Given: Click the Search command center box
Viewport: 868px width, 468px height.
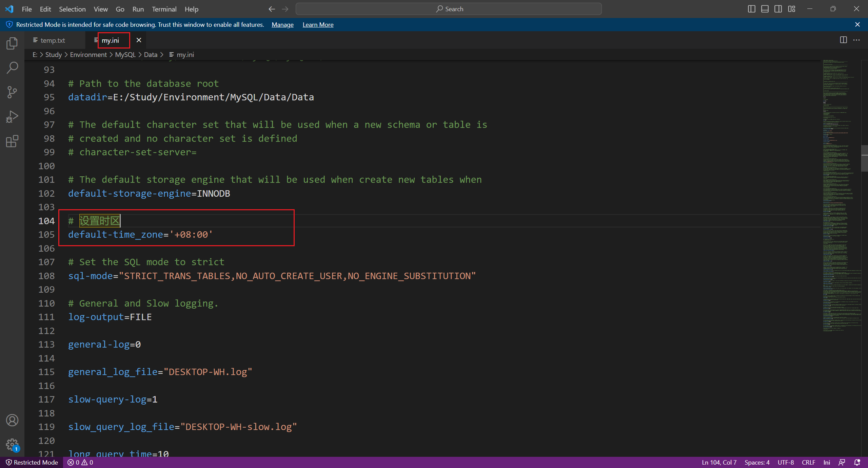Looking at the screenshot, I should pos(449,9).
